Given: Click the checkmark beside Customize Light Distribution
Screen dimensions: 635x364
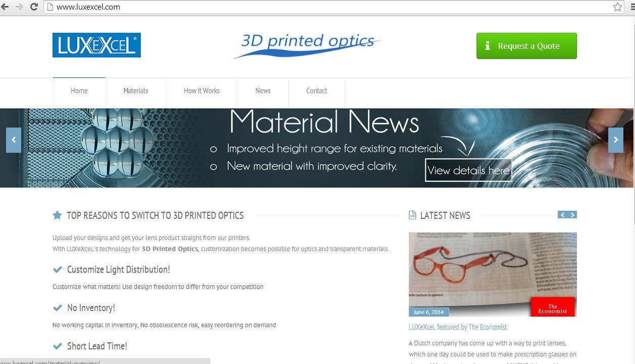Looking at the screenshot, I should tap(58, 270).
